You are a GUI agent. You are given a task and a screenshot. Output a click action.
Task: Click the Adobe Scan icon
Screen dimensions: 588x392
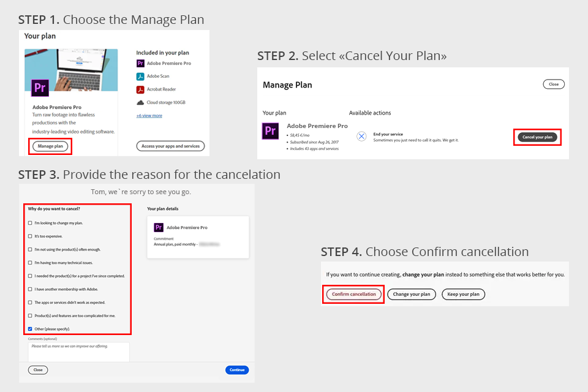(x=140, y=77)
